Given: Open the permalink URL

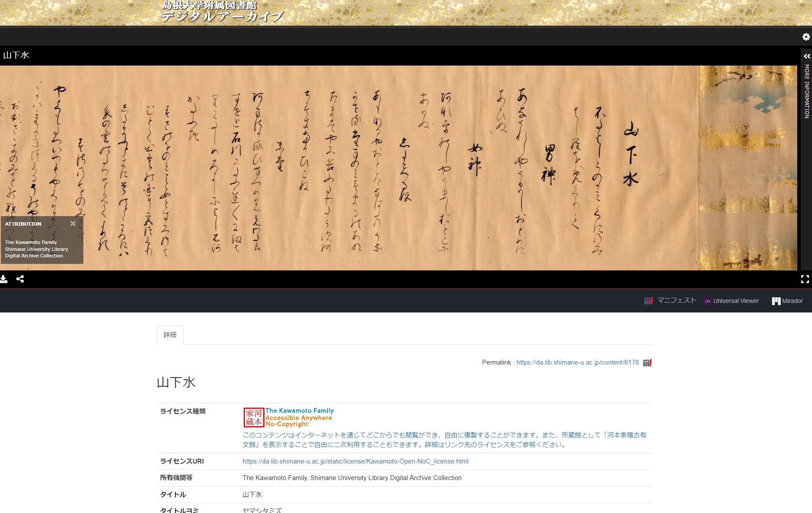Looking at the screenshot, I should click(578, 362).
